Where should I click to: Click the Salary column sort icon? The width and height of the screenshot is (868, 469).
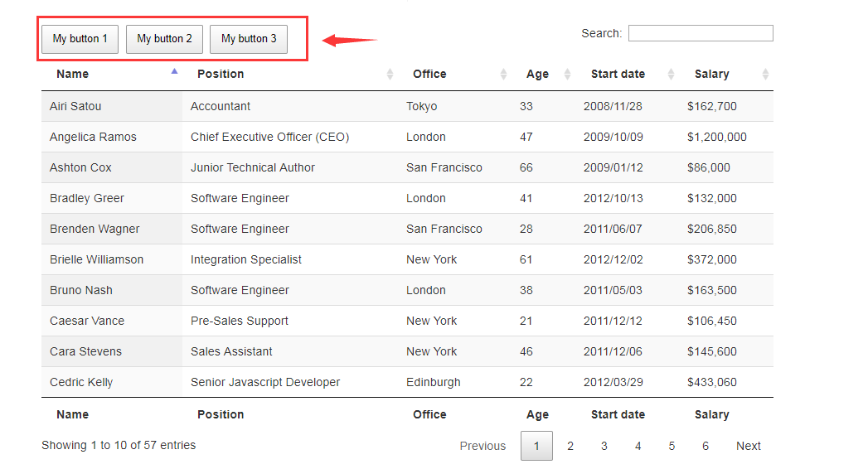click(x=766, y=75)
